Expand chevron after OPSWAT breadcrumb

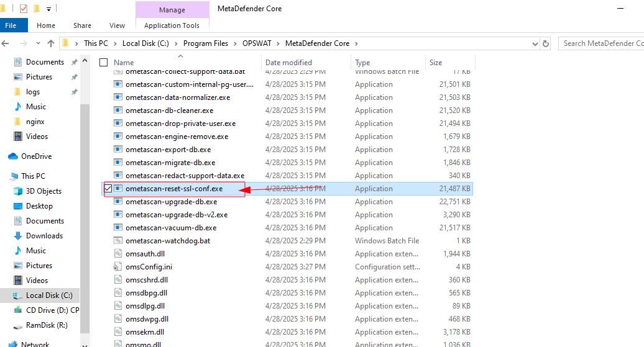coord(278,43)
